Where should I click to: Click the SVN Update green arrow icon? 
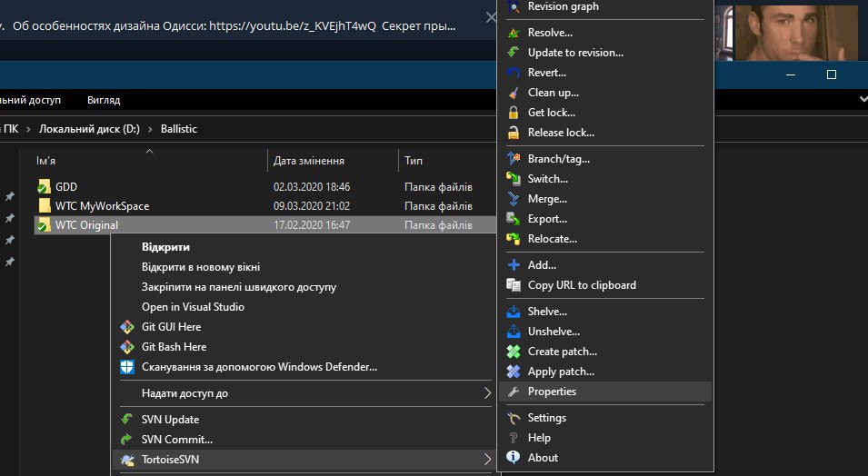[127, 420]
